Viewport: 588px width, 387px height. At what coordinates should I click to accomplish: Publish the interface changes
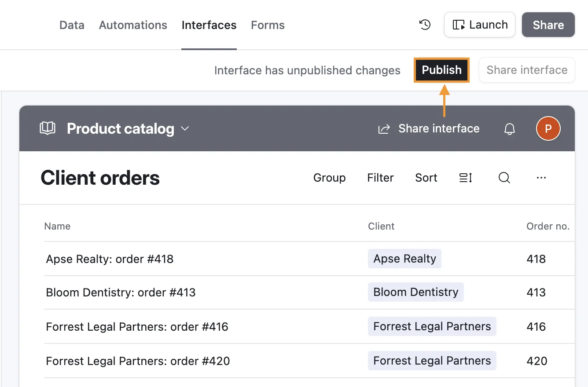(x=441, y=70)
